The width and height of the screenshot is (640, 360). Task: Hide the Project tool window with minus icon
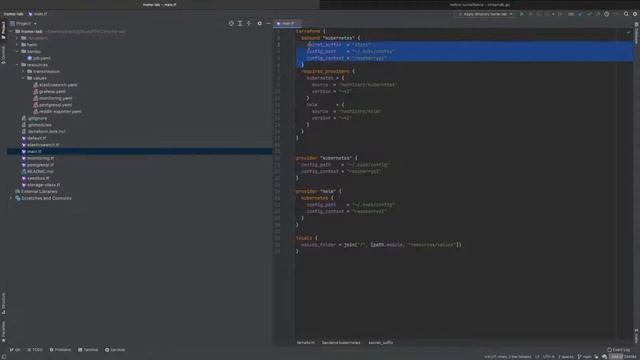tap(268, 23)
